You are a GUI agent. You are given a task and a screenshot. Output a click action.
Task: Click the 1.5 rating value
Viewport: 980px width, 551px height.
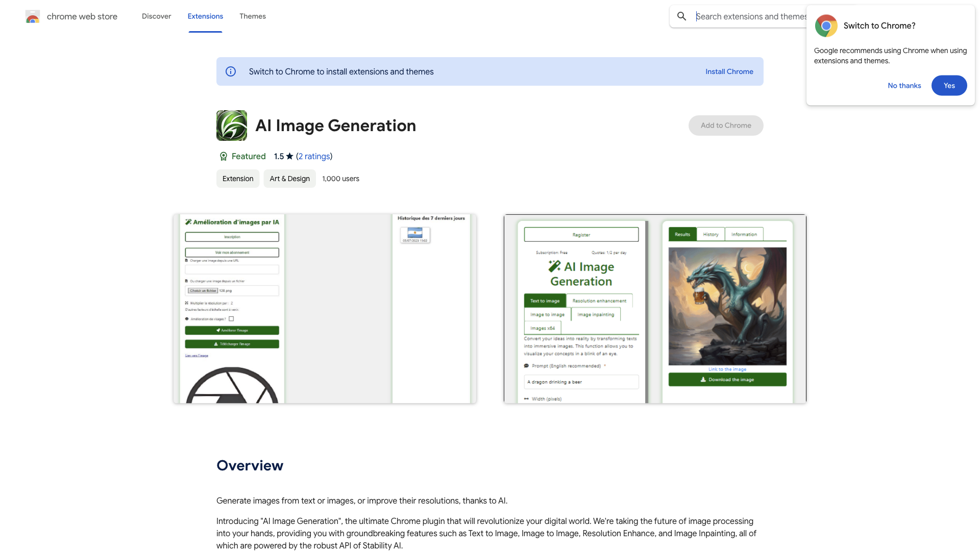point(279,156)
